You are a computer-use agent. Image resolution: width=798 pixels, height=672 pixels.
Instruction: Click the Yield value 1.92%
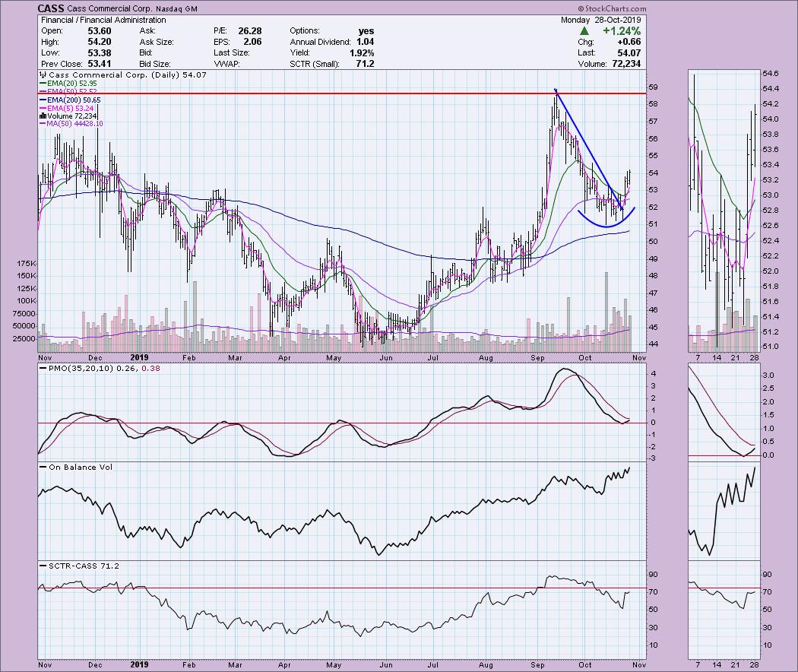pos(362,53)
